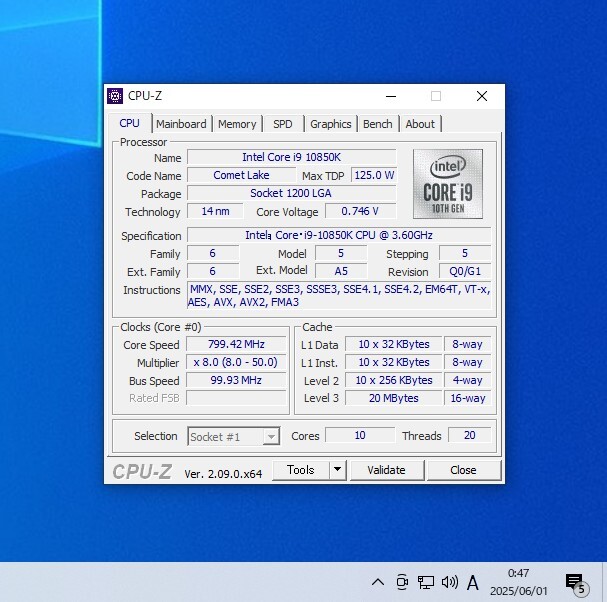
Task: Open the Socket #1 selection dropdown
Action: click(233, 436)
